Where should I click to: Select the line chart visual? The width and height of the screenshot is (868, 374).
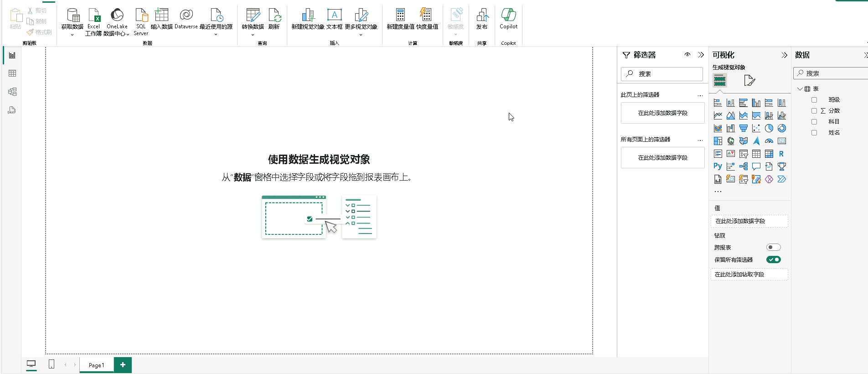(718, 115)
